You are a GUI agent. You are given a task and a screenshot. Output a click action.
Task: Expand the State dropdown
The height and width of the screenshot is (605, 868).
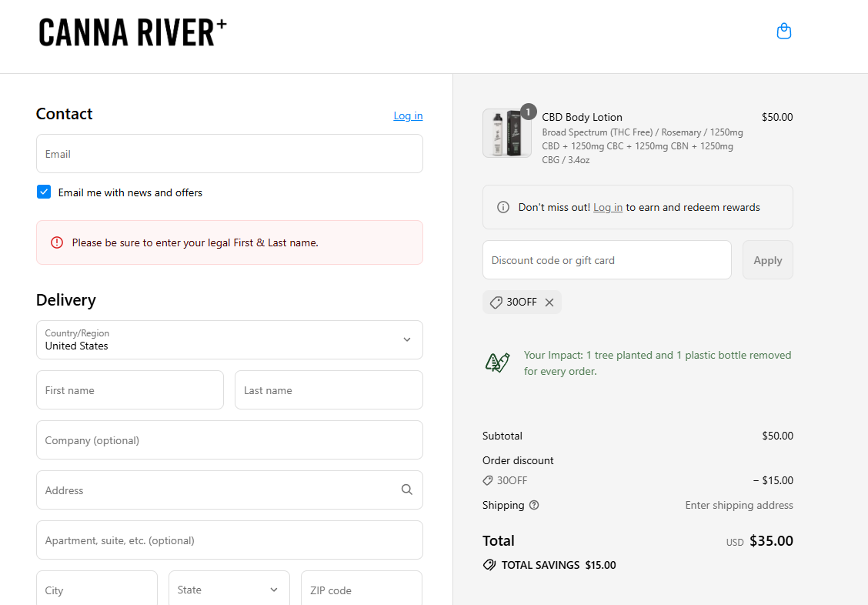click(x=229, y=590)
